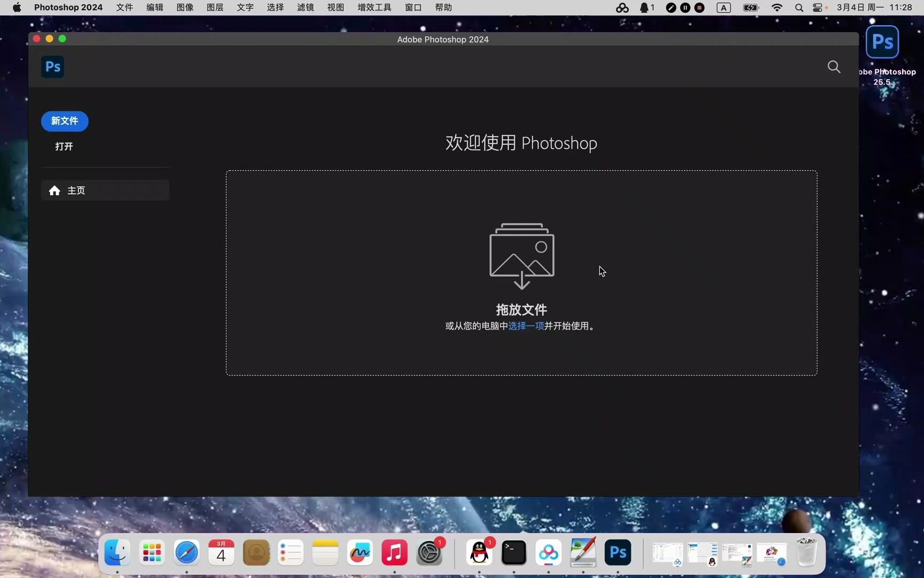Open Launchpad from the Dock
This screenshot has width=924, height=578.
pyautogui.click(x=152, y=553)
